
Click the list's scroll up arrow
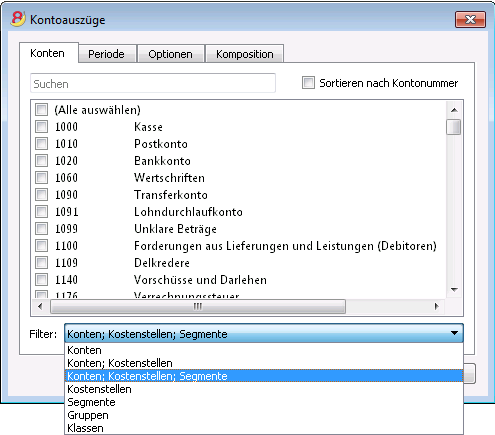[454, 110]
